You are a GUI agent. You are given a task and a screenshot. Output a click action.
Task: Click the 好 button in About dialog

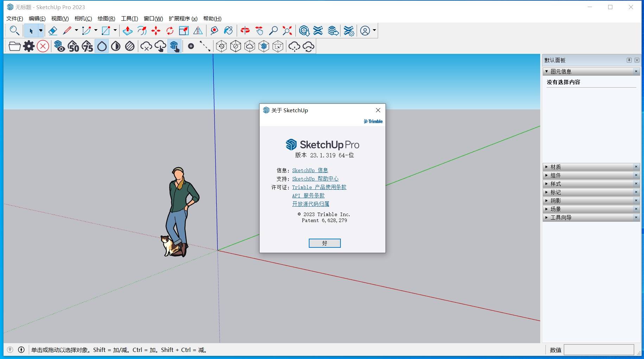(324, 243)
